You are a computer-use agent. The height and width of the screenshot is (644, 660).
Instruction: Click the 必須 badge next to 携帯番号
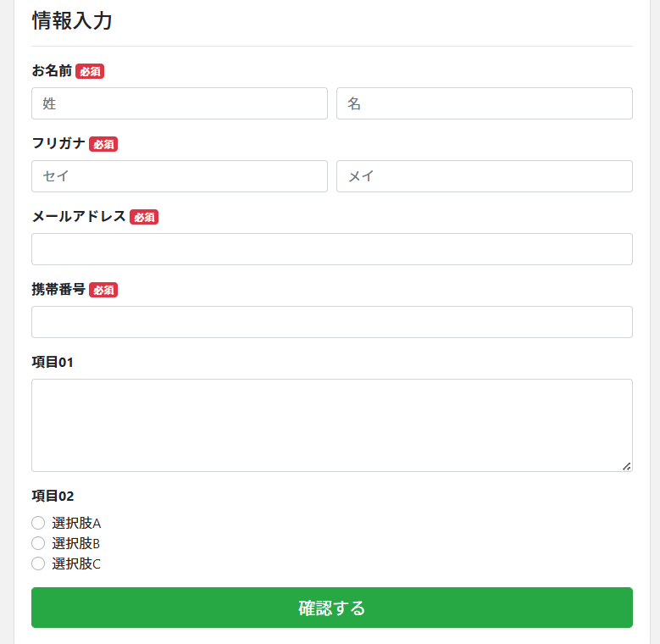click(x=103, y=291)
